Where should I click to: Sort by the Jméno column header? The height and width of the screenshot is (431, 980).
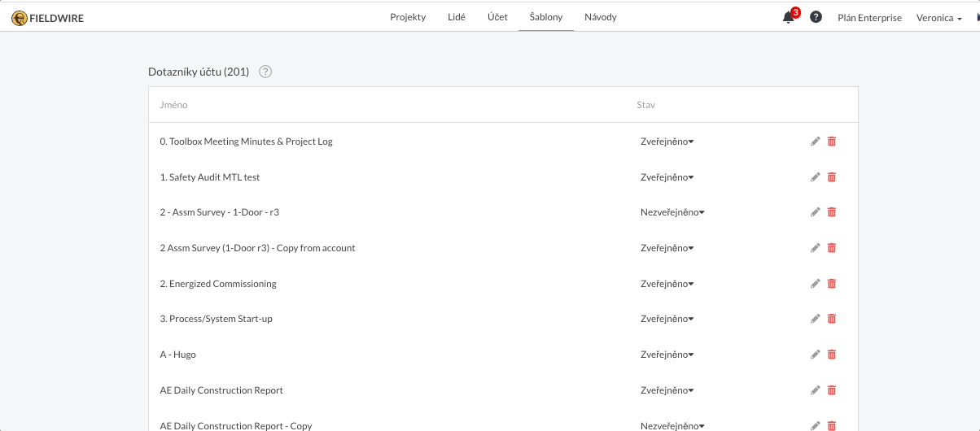point(174,105)
